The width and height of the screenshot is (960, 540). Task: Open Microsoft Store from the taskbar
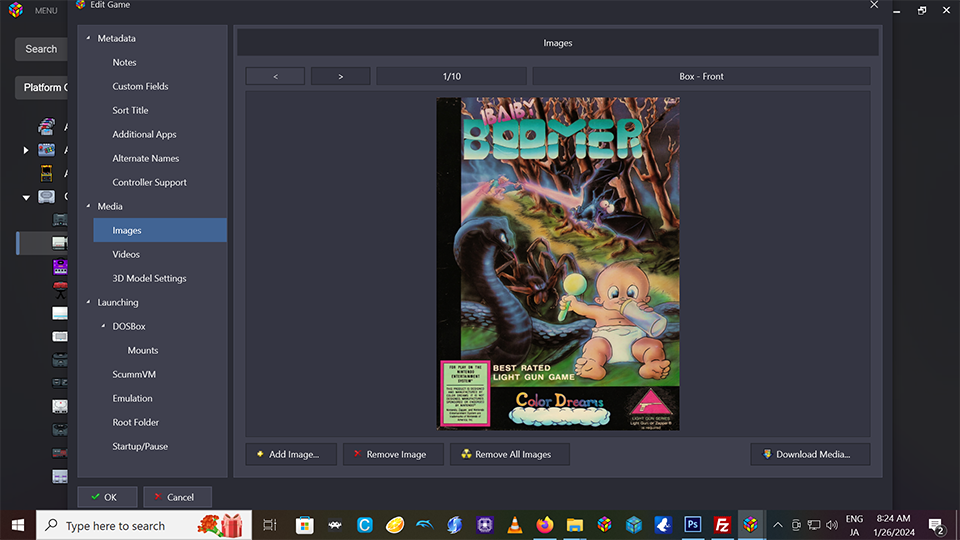pyautogui.click(x=304, y=525)
